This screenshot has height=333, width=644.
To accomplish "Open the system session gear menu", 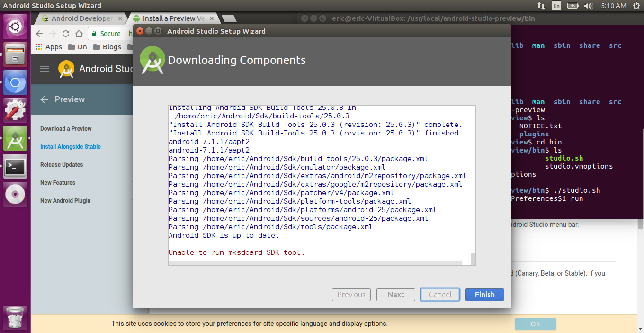I will [635, 6].
